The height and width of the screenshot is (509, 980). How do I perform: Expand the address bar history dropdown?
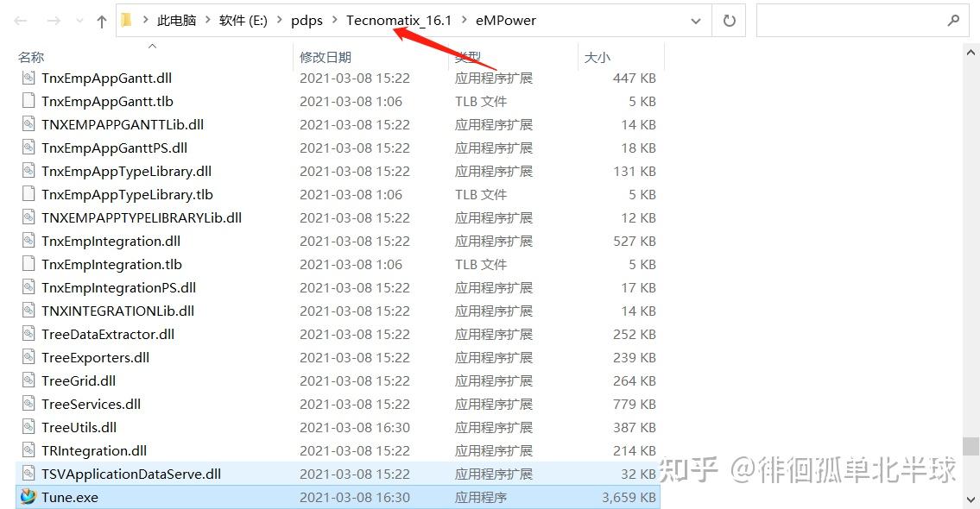696,21
